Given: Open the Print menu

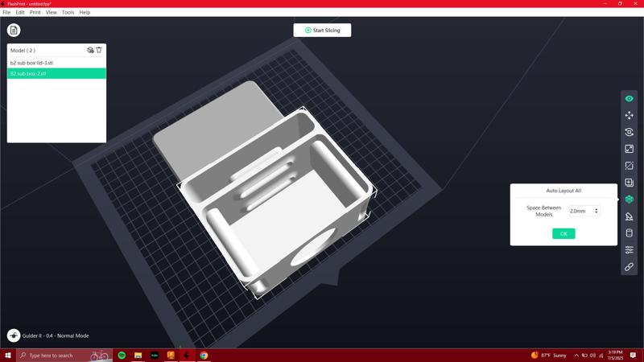Looking at the screenshot, I should [x=35, y=12].
